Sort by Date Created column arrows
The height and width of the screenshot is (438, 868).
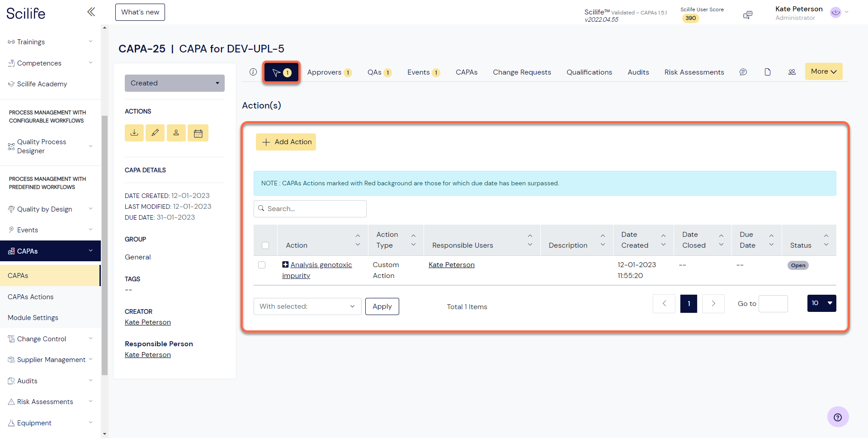point(663,240)
